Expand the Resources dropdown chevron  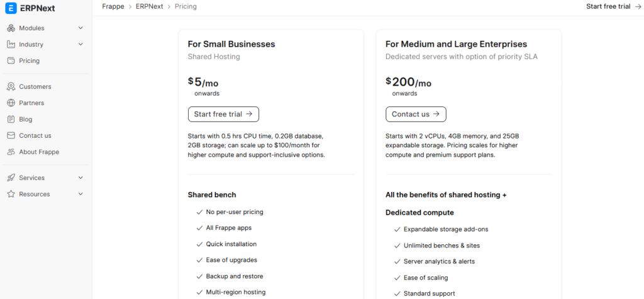tap(80, 195)
